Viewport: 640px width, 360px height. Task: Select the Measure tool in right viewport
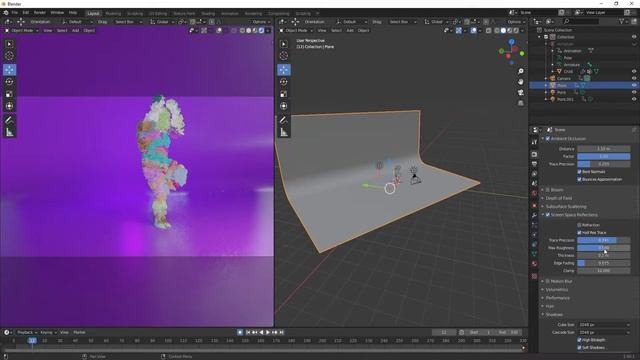tap(284, 132)
